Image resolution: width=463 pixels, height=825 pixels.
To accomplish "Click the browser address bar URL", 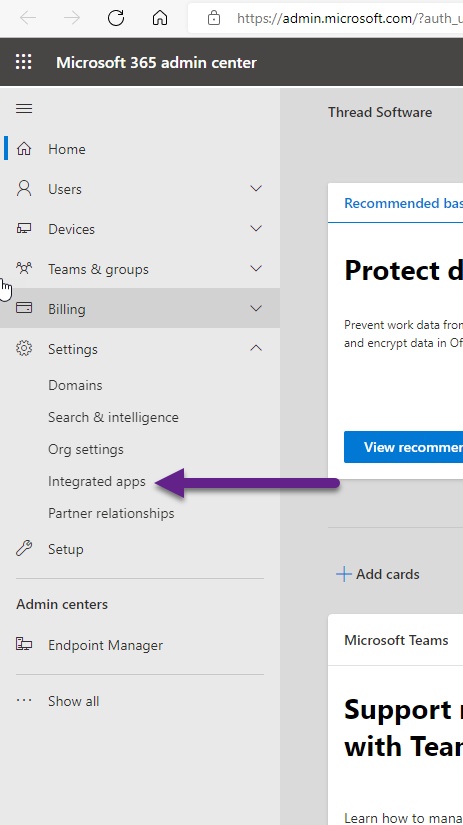I will [x=350, y=18].
